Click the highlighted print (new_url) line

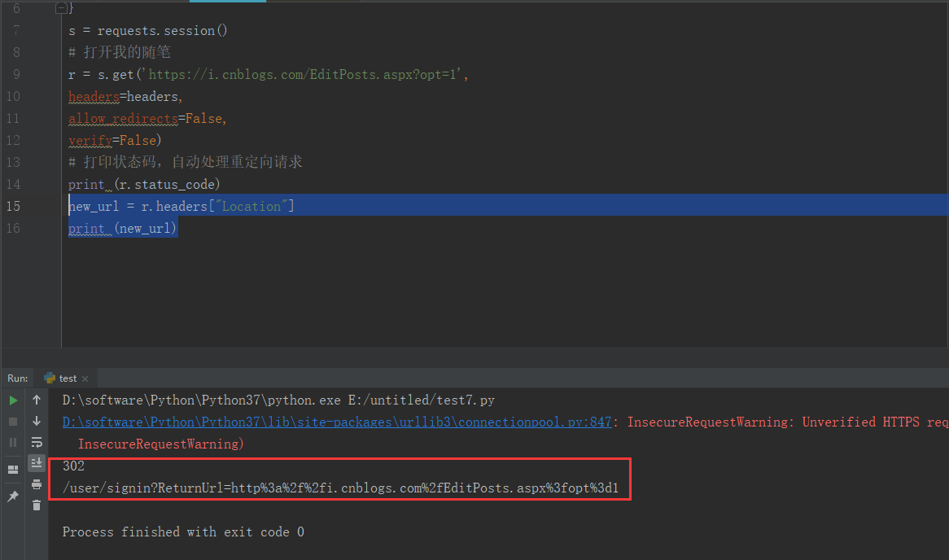coord(122,229)
